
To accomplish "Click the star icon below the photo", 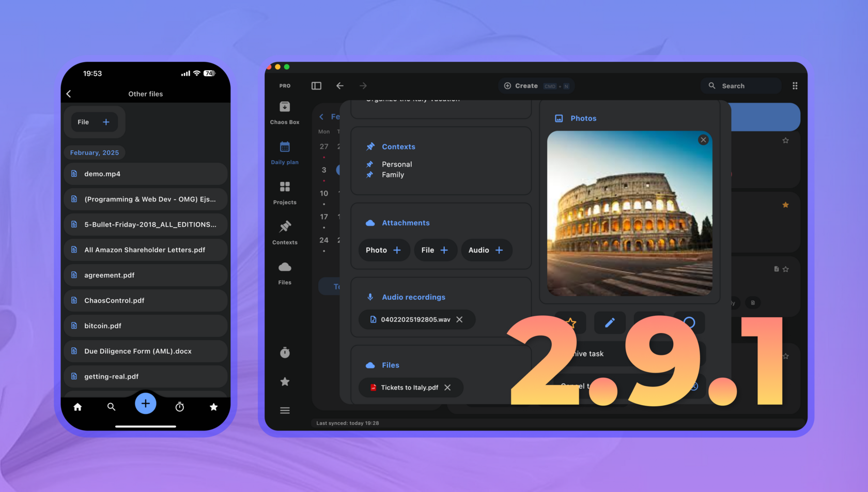I will point(571,323).
